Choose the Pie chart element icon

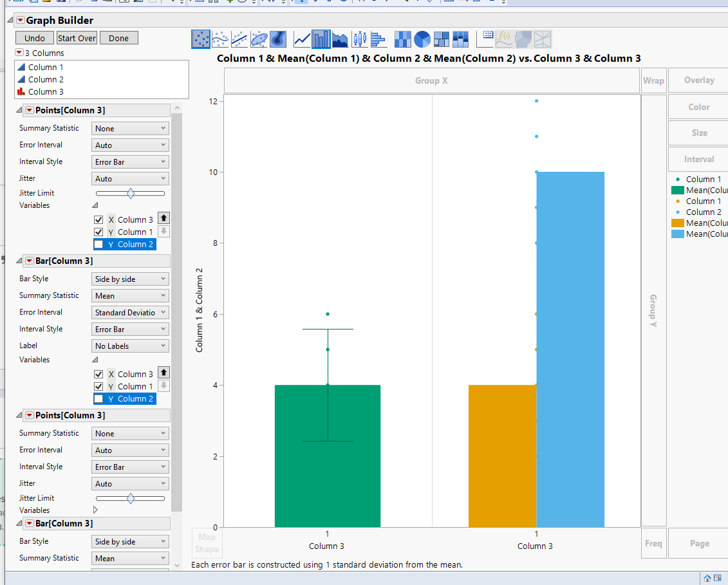click(422, 39)
